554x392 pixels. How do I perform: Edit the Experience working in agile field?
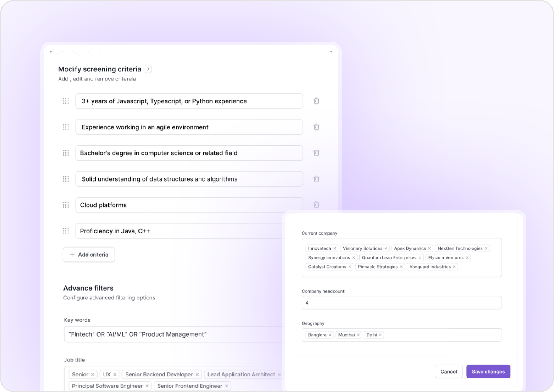(x=189, y=127)
